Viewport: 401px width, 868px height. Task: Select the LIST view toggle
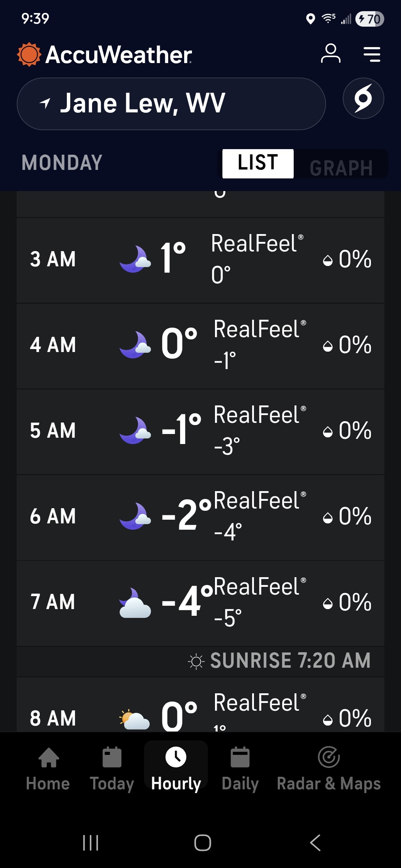258,164
